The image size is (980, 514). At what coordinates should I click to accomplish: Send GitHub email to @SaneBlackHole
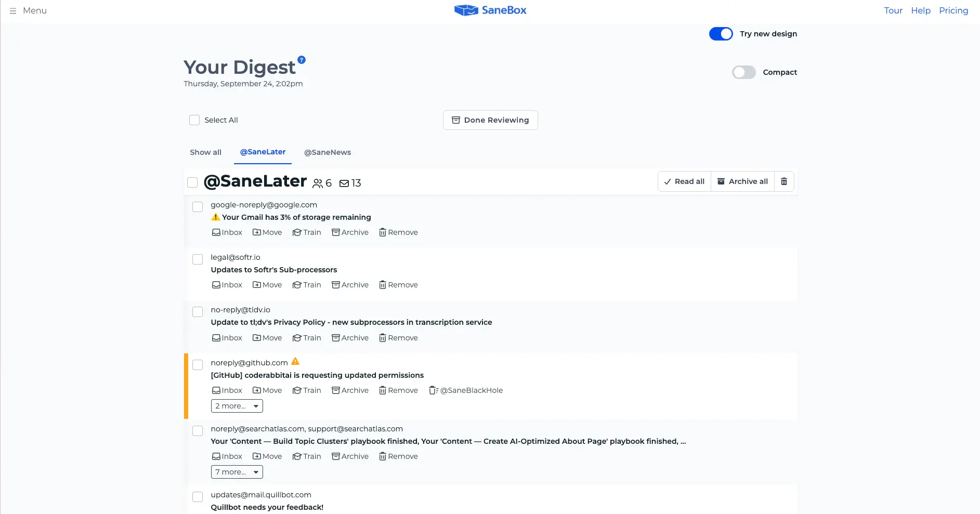[x=466, y=390]
